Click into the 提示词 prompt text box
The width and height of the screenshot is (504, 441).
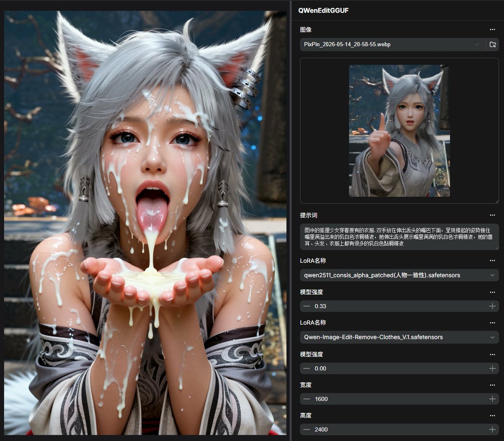click(399, 237)
